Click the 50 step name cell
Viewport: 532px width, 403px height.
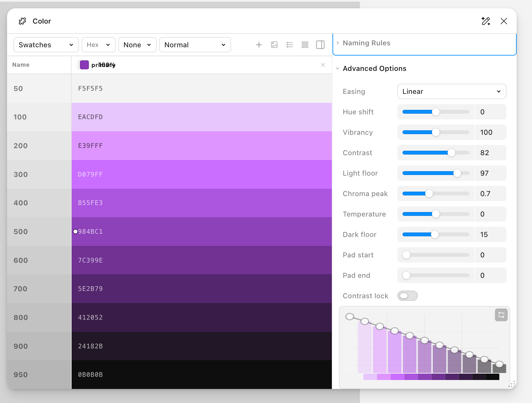(x=39, y=88)
